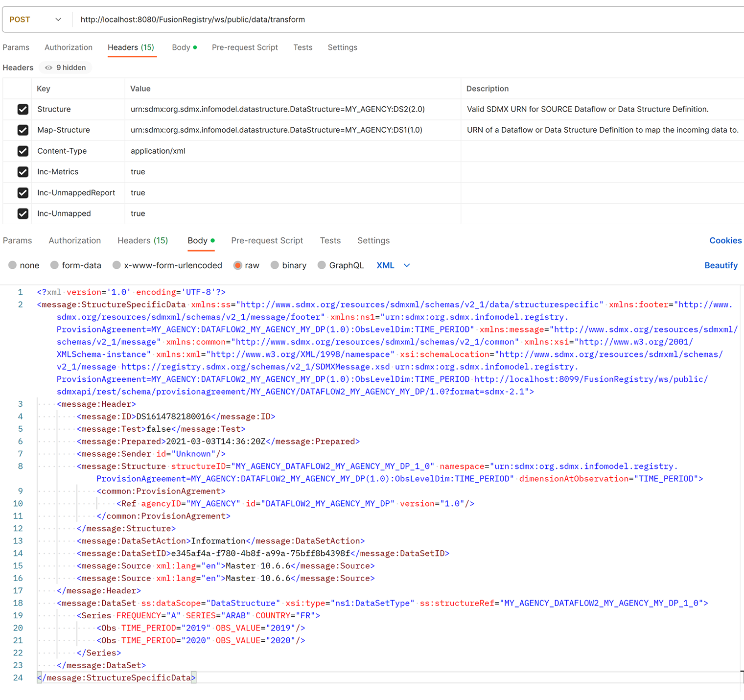Open the lower Tests tab

(x=330, y=240)
